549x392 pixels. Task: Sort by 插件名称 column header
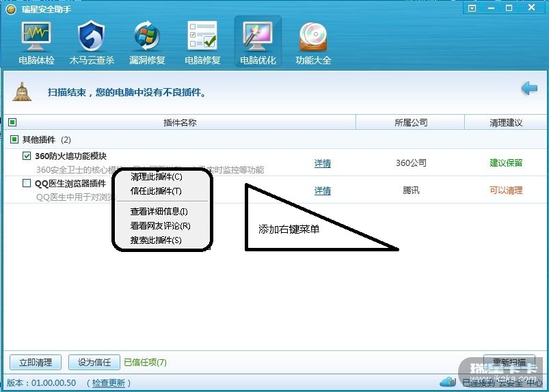point(180,122)
